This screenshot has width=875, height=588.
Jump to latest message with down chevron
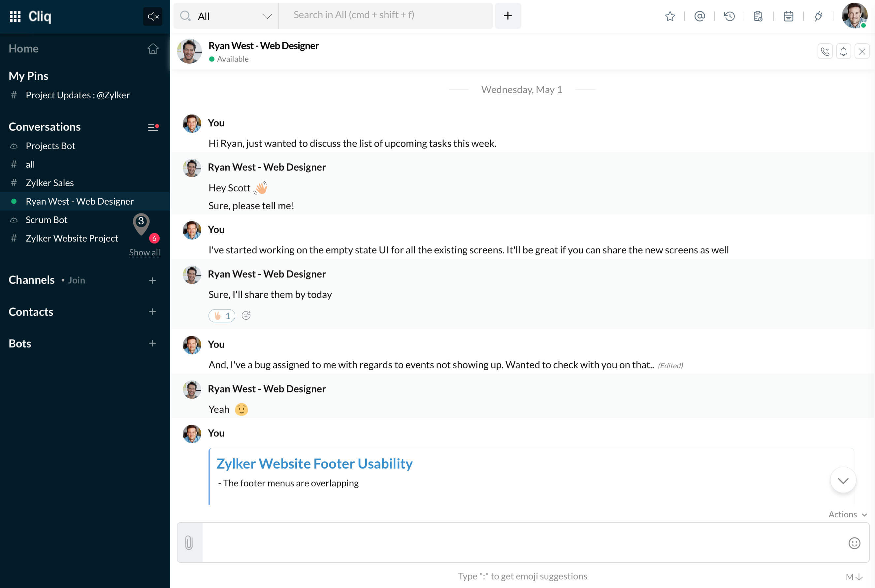pyautogui.click(x=843, y=480)
